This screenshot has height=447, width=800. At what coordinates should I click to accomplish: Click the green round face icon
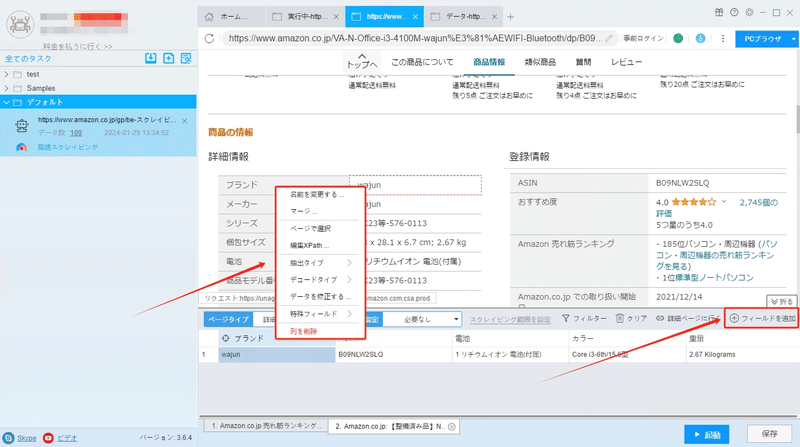pyautogui.click(x=678, y=38)
